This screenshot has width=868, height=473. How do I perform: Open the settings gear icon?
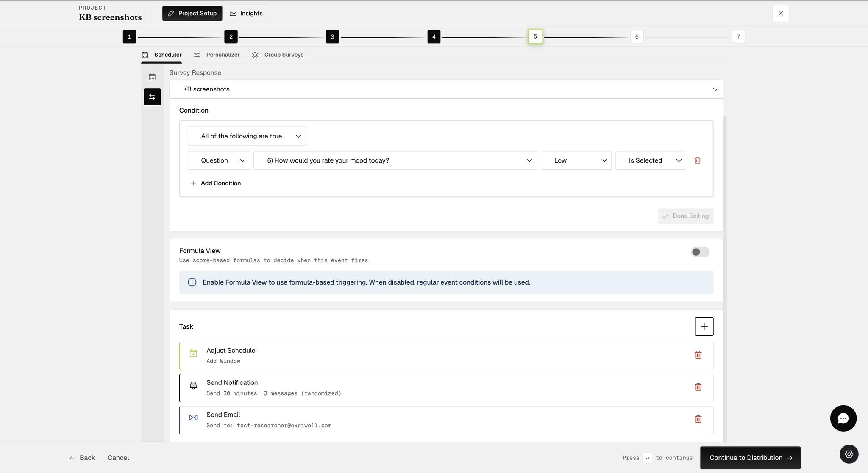(x=849, y=454)
